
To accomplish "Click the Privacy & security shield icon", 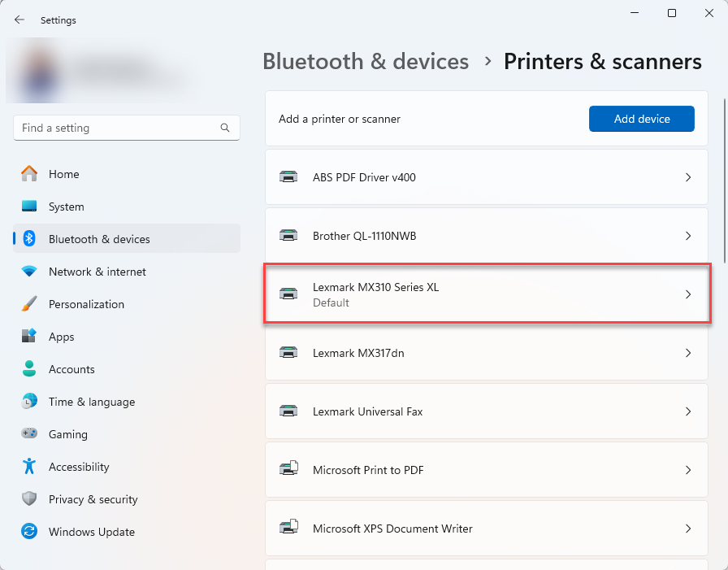I will click(29, 499).
